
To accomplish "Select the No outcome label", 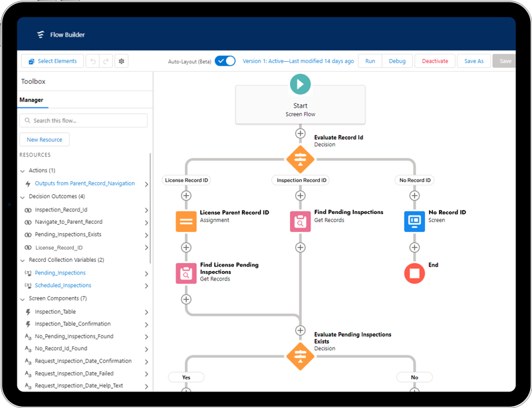I will (x=414, y=377).
